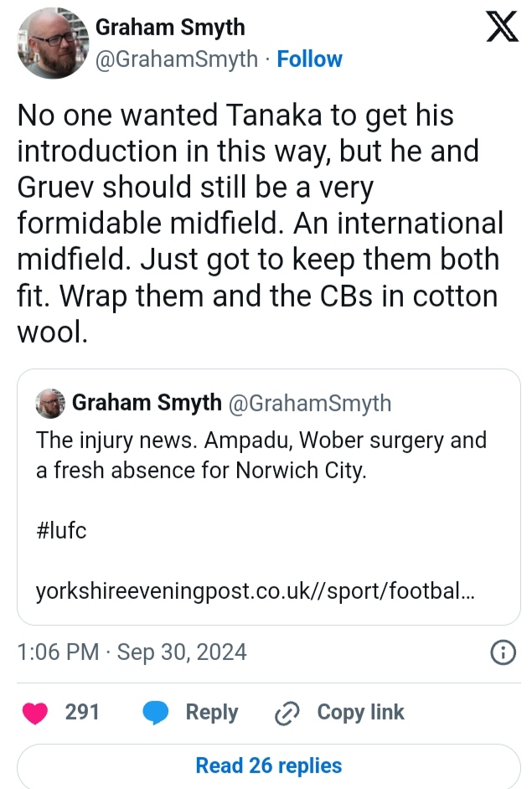532x789 pixels.
Task: Click the @GrahamSmyth handle in header
Action: (x=177, y=59)
